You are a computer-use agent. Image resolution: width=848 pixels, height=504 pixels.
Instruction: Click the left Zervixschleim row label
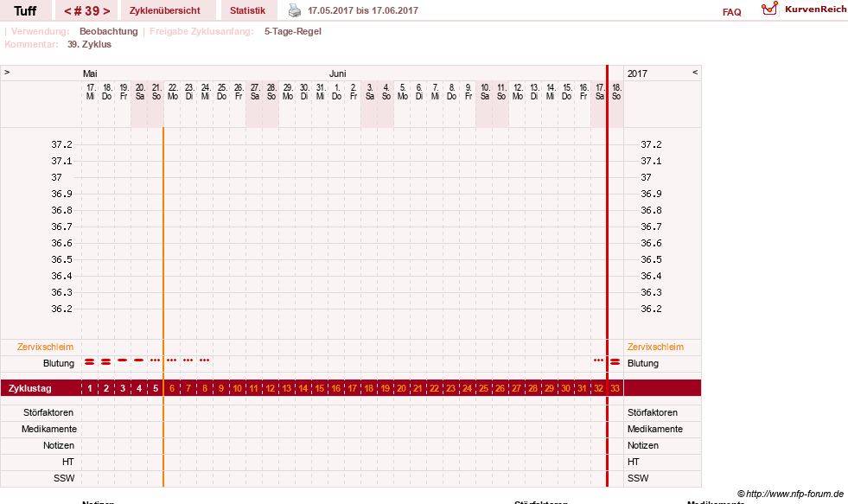point(45,348)
